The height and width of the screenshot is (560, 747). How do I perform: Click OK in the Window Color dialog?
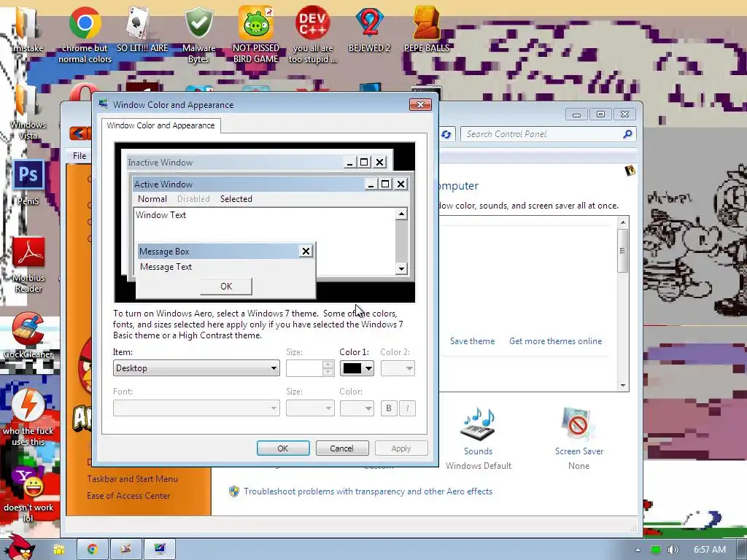(x=283, y=448)
